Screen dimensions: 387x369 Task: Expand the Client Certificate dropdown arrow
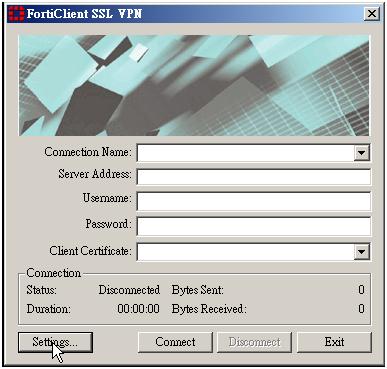point(362,252)
